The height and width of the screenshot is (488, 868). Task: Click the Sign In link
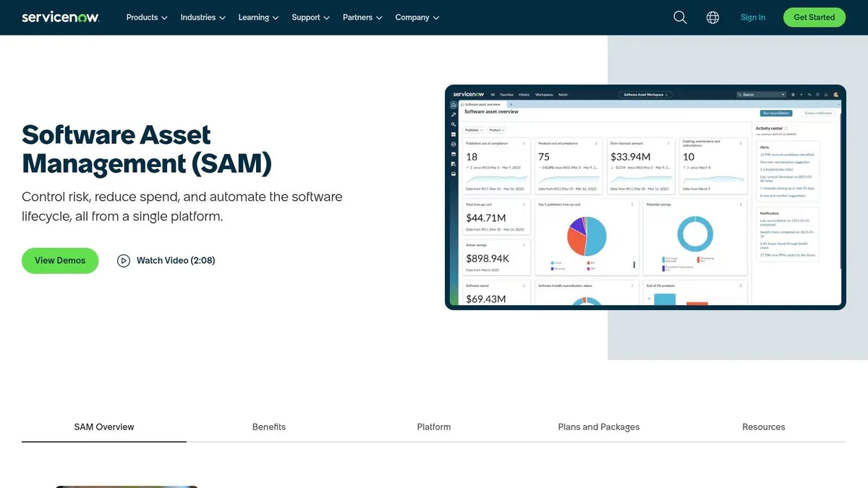click(x=753, y=17)
